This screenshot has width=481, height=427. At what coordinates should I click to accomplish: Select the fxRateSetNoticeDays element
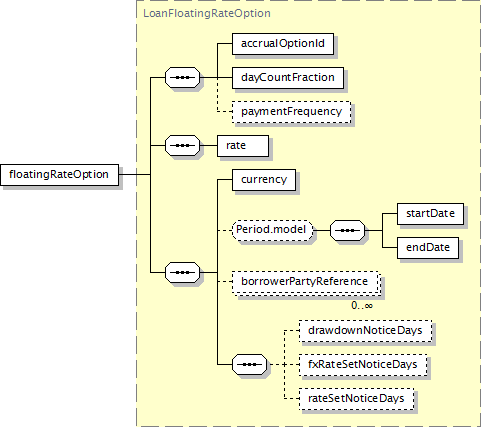point(363,365)
